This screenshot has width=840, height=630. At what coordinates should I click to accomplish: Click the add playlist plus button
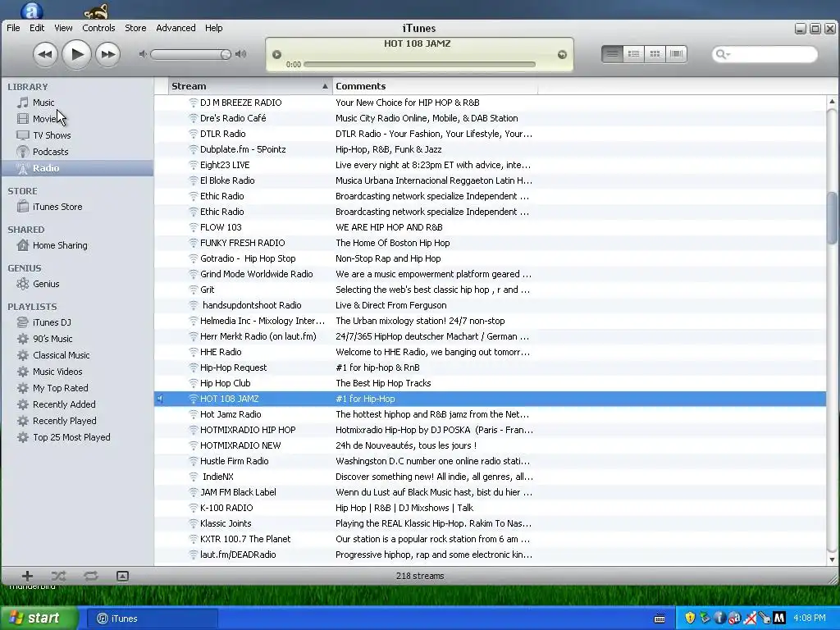(x=27, y=576)
